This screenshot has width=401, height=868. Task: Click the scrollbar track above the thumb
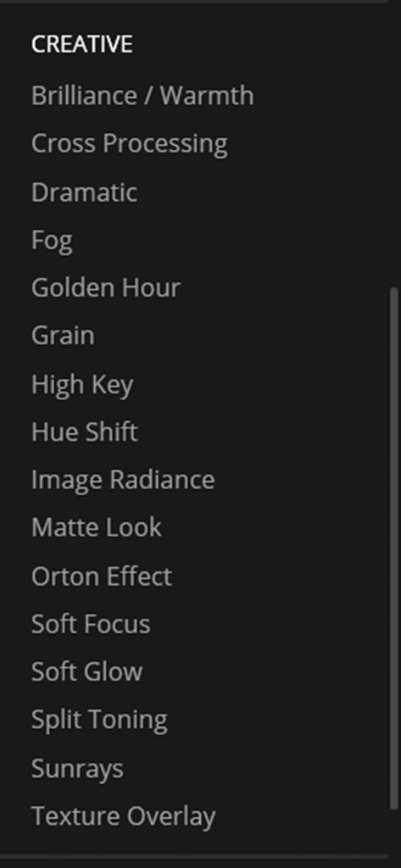point(394,147)
